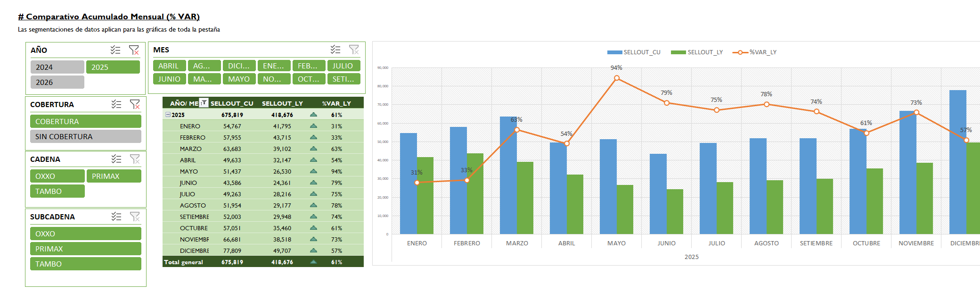Select 2024 in the AÑO slicer
This screenshot has height=301, width=980.
click(x=57, y=67)
